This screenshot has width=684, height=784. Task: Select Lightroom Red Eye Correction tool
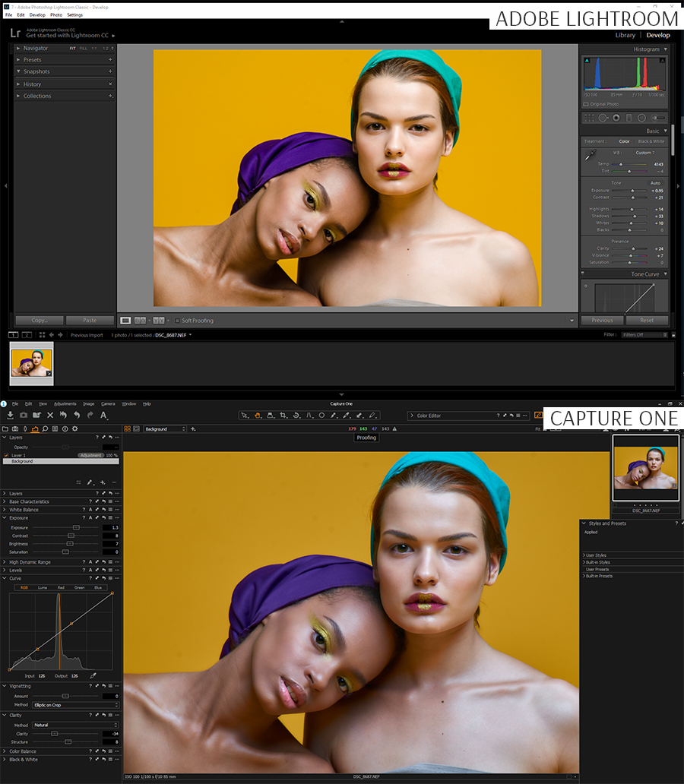point(616,118)
